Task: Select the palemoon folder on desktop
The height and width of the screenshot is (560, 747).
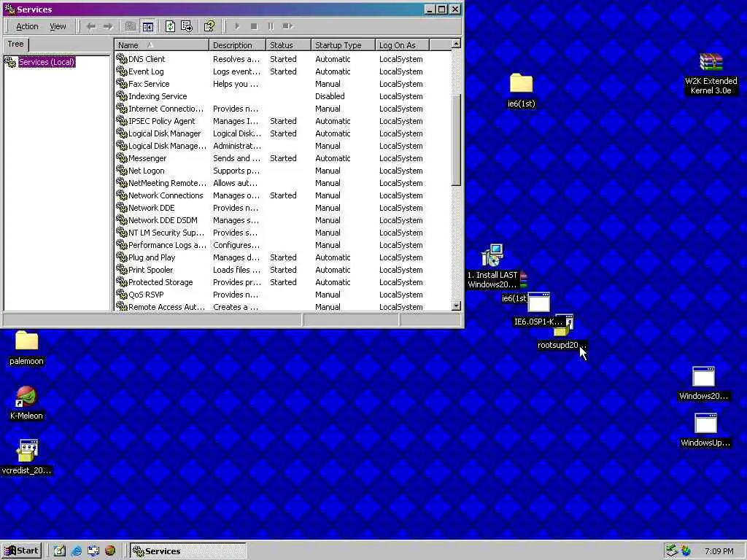Action: (26, 348)
